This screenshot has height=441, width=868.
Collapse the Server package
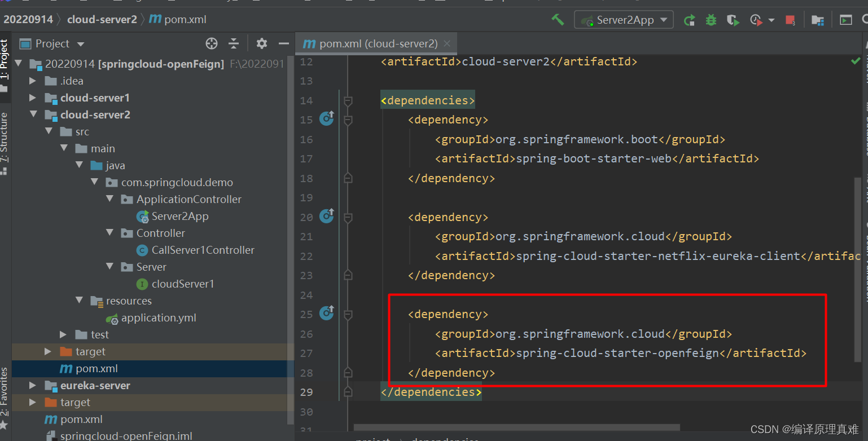(x=109, y=267)
